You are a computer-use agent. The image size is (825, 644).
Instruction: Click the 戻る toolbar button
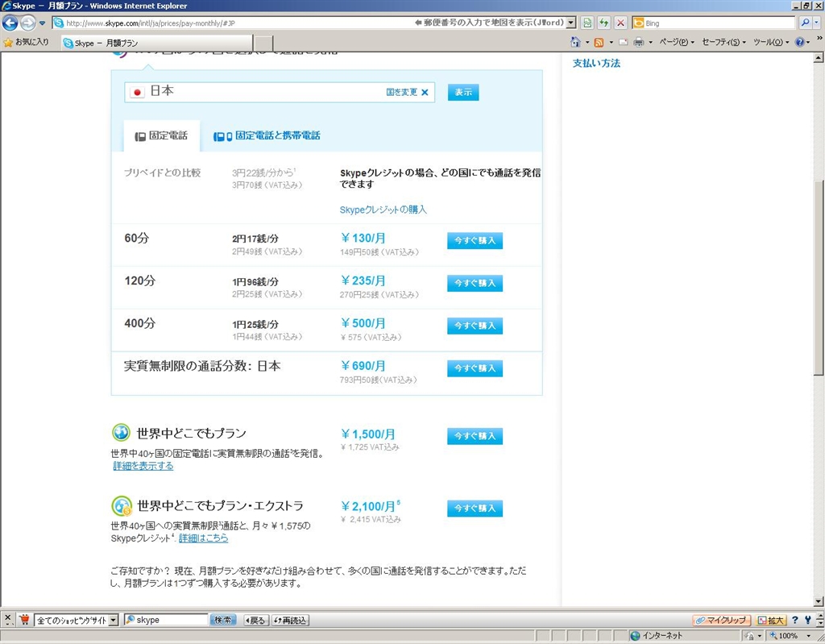pyautogui.click(x=256, y=621)
